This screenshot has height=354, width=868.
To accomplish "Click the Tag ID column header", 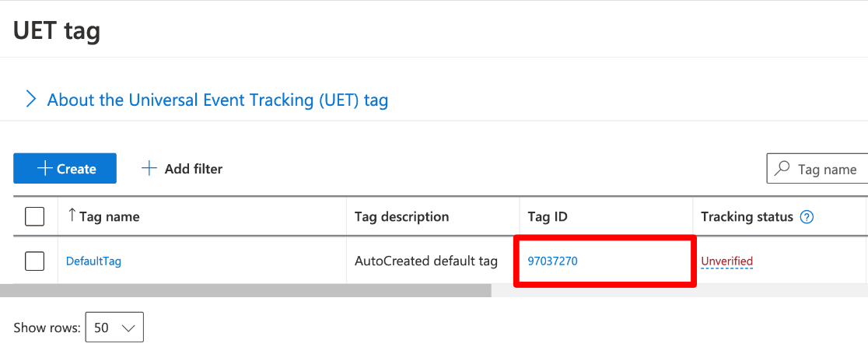I will point(548,216).
